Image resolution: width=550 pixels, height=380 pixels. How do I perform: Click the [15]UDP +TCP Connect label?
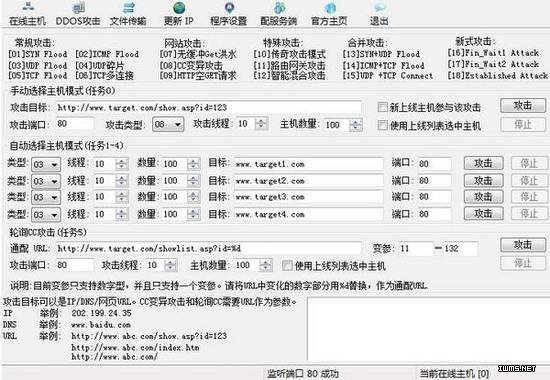pyautogui.click(x=388, y=75)
